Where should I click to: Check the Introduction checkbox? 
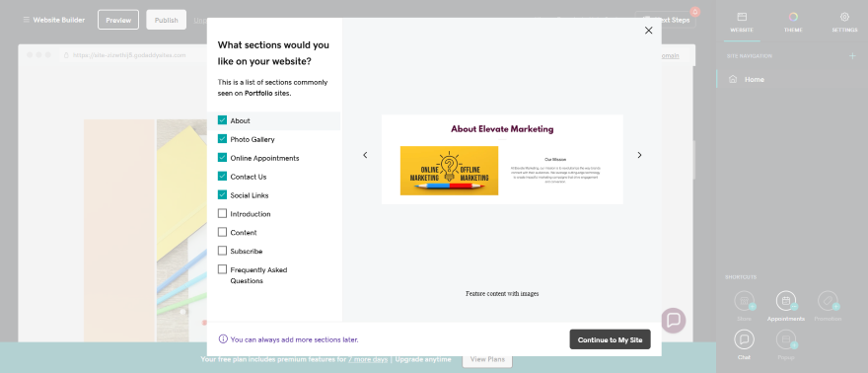(222, 213)
